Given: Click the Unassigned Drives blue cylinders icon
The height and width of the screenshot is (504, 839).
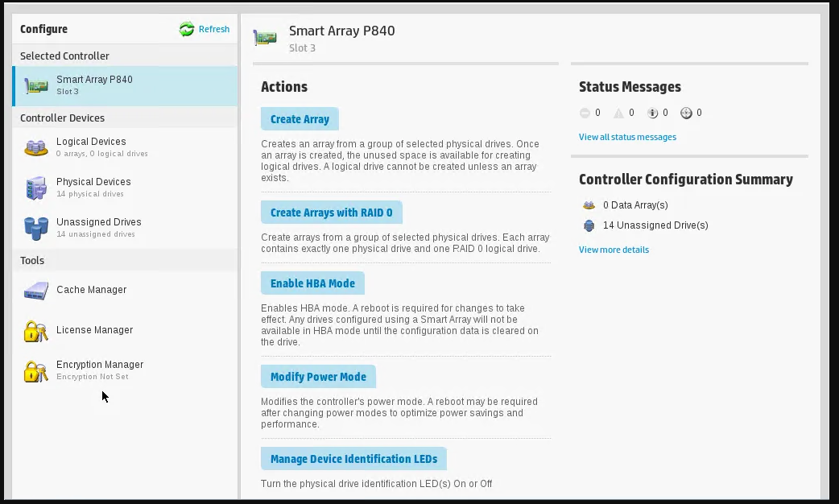Looking at the screenshot, I should tap(36, 229).
